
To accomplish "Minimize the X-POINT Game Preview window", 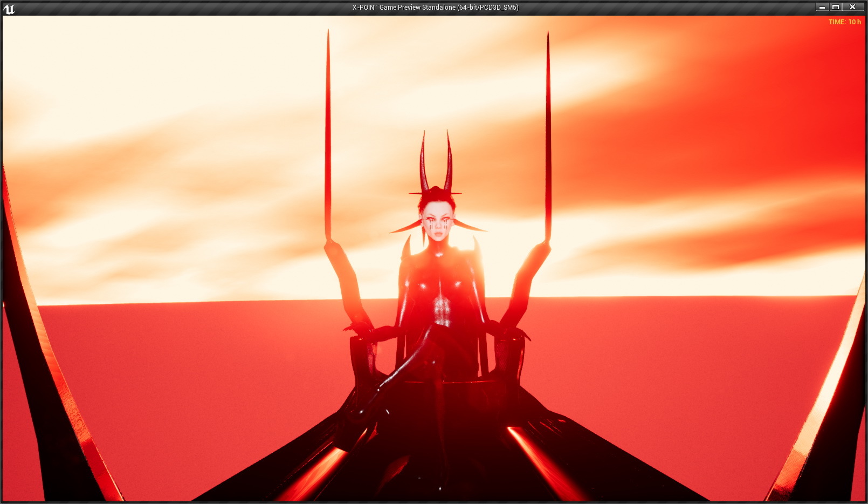I will click(x=822, y=7).
